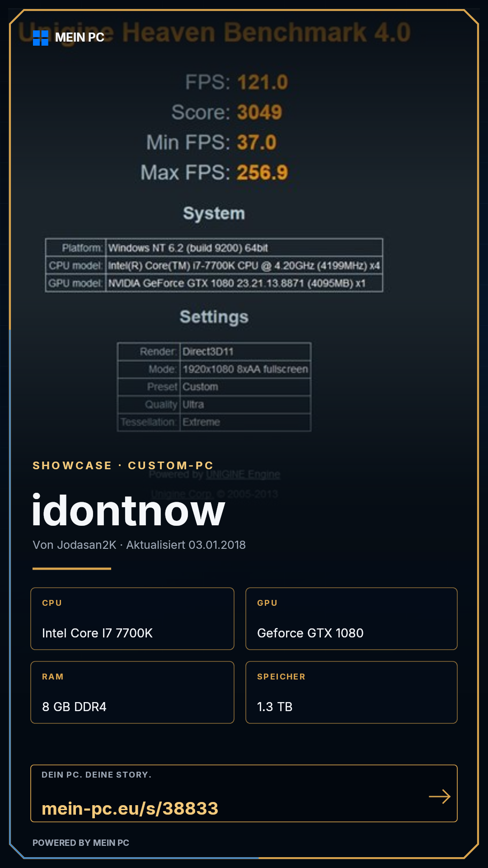The image size is (488, 868).
Task: Click the NVIDIA GeForce GTX 1080 GPU model cell
Action: click(244, 283)
